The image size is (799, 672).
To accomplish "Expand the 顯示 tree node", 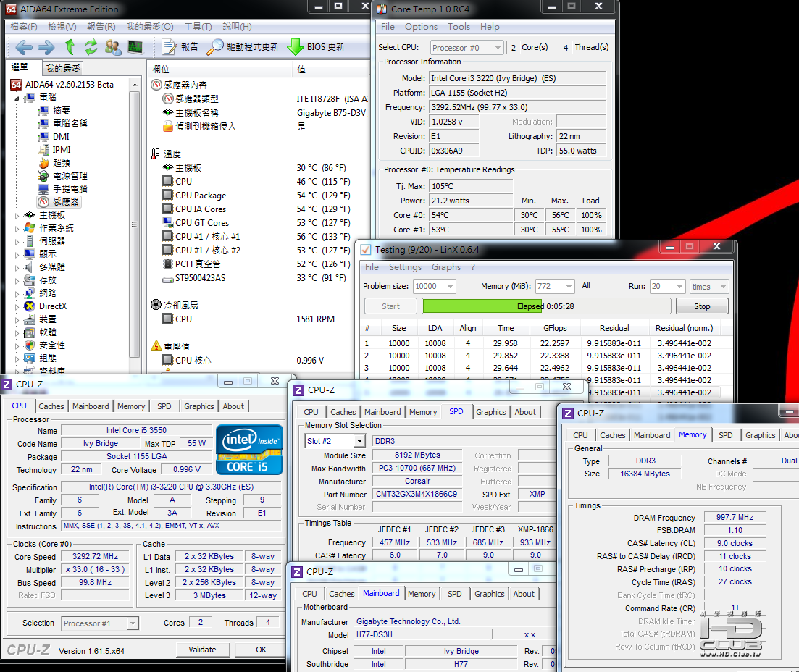I will point(17,254).
